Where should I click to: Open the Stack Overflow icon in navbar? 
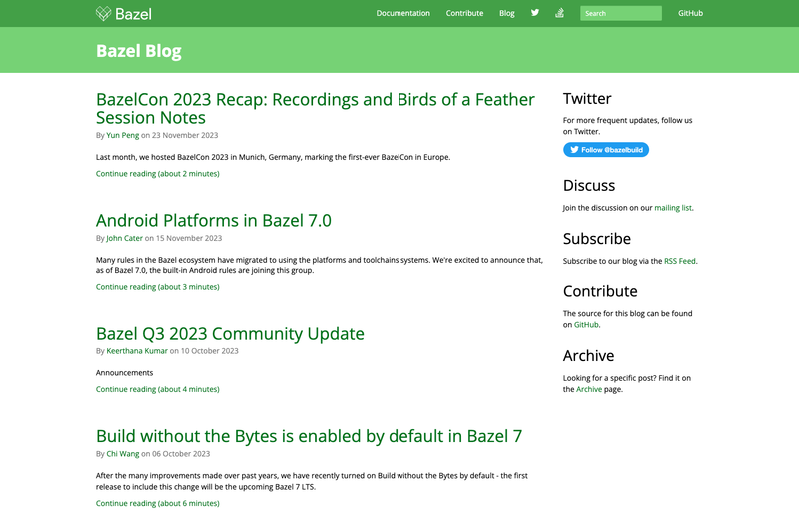pos(559,13)
